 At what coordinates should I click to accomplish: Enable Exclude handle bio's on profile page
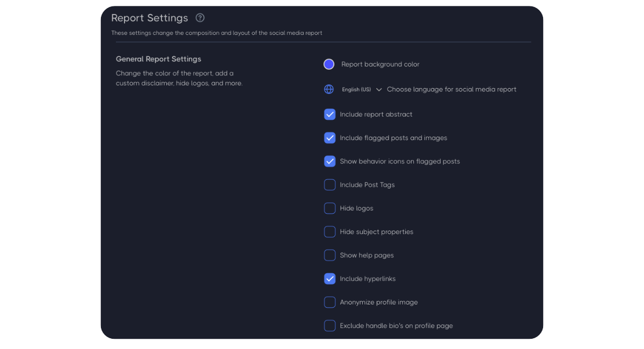(330, 326)
